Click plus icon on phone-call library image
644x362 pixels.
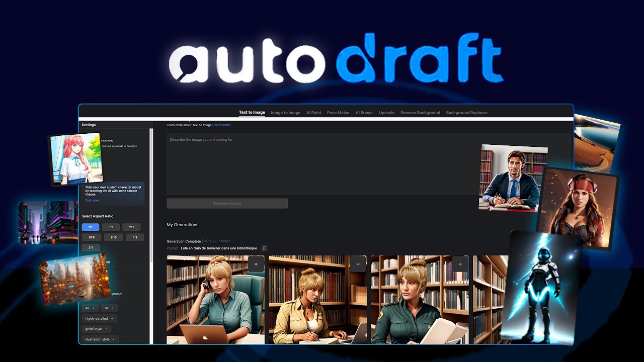(x=256, y=264)
